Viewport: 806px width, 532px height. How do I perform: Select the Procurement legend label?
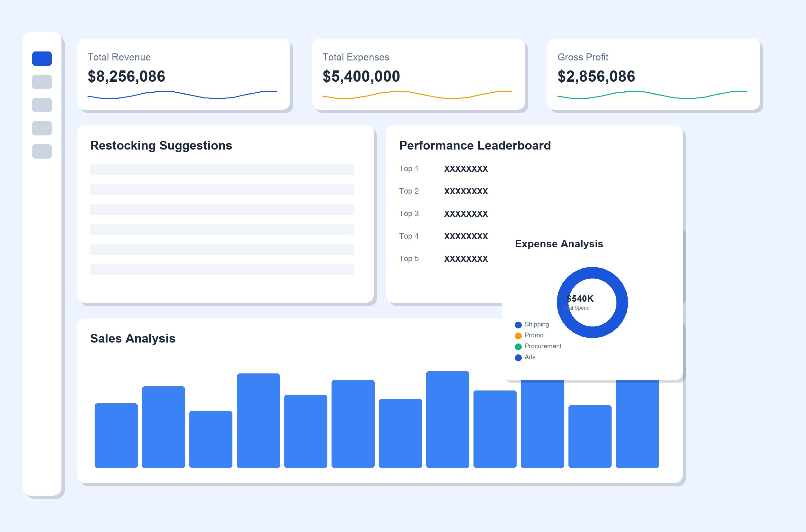(x=543, y=346)
